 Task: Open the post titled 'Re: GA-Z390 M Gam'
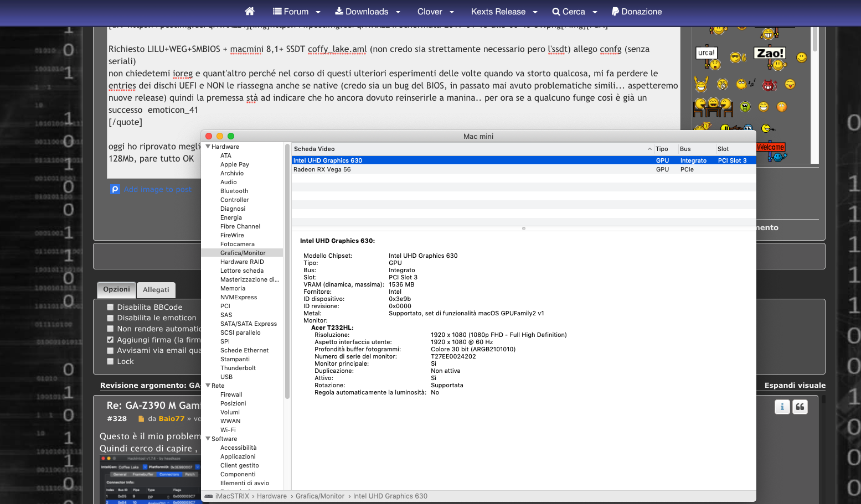153,405
